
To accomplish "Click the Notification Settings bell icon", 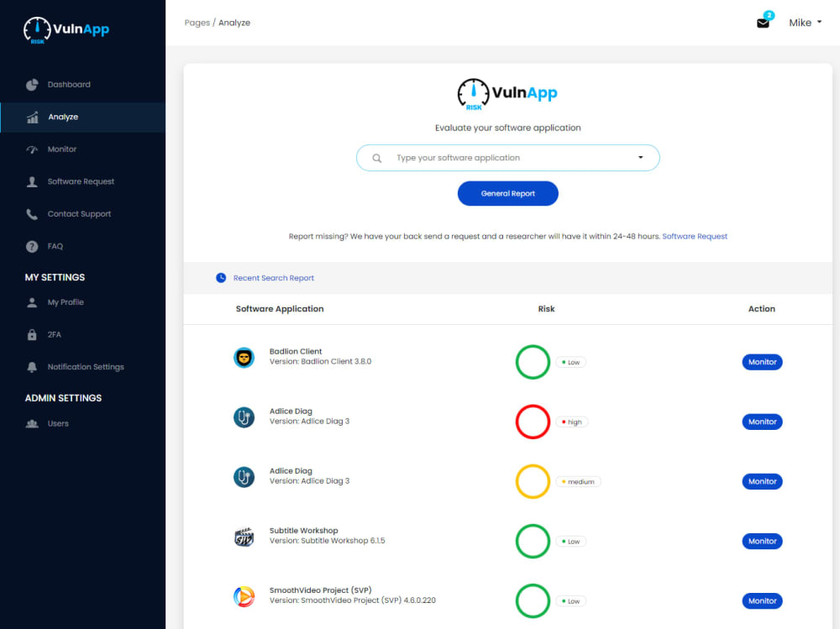I will point(32,367).
